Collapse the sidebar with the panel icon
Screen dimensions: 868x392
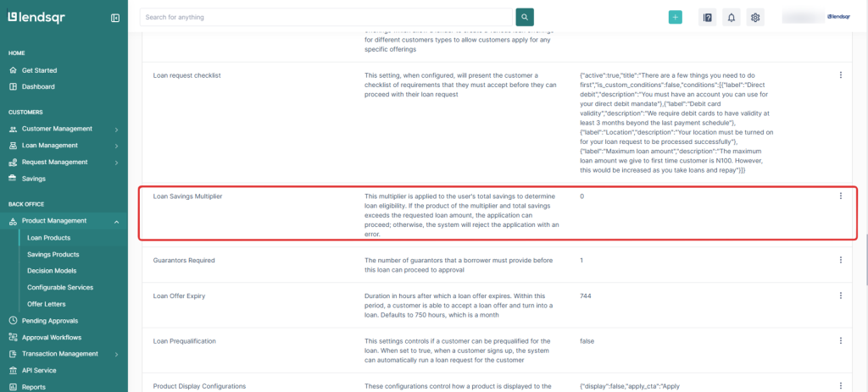tap(115, 18)
